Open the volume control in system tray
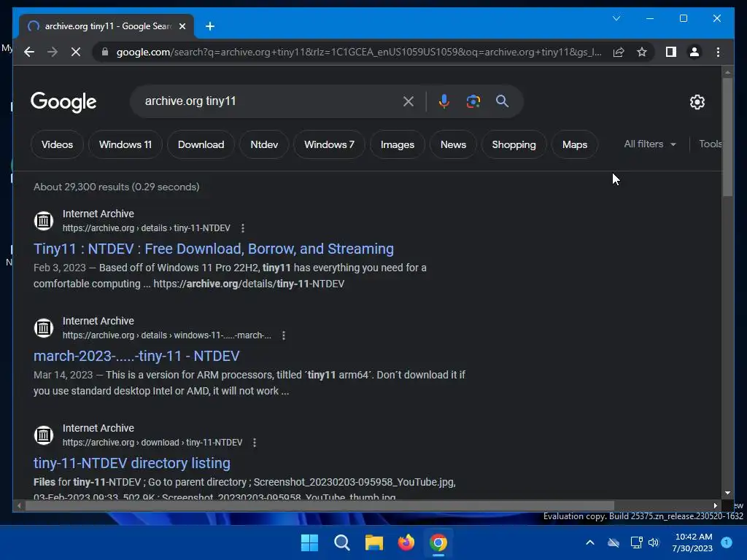This screenshot has width=747, height=560. click(654, 542)
